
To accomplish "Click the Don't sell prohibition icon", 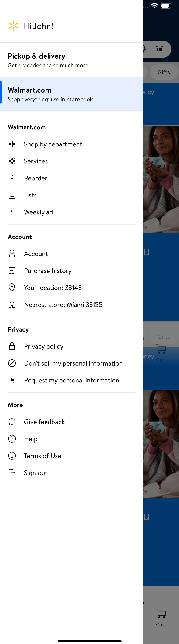I will (x=12, y=363).
